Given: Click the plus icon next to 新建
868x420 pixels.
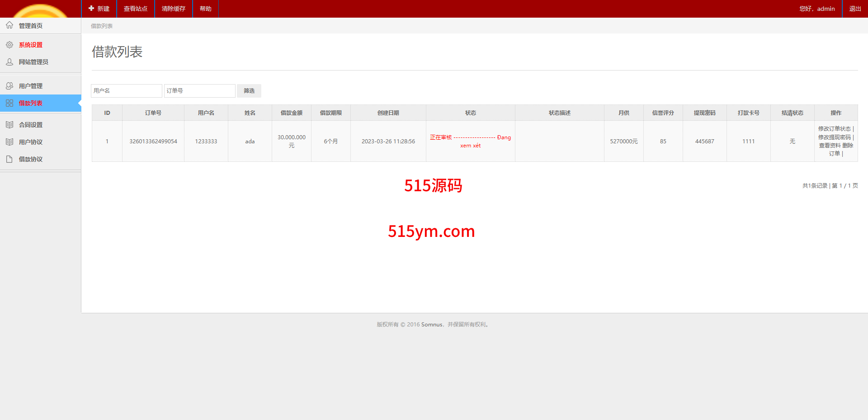Looking at the screenshot, I should point(91,9).
